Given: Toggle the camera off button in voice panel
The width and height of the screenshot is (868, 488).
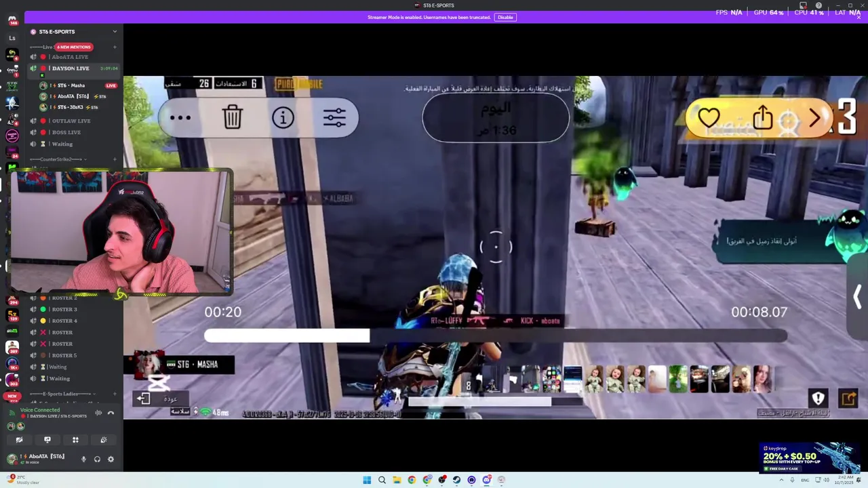Looking at the screenshot, I should pyautogui.click(x=19, y=440).
